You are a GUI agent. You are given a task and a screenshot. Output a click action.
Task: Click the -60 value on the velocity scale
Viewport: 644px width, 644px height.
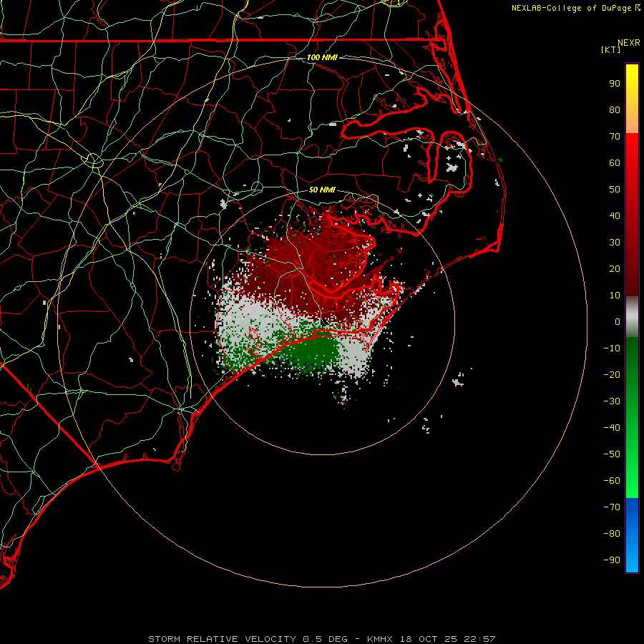click(612, 481)
